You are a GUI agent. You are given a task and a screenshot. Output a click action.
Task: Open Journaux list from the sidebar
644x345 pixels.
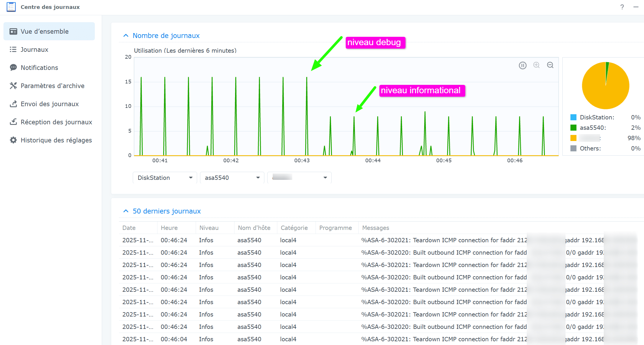[34, 49]
